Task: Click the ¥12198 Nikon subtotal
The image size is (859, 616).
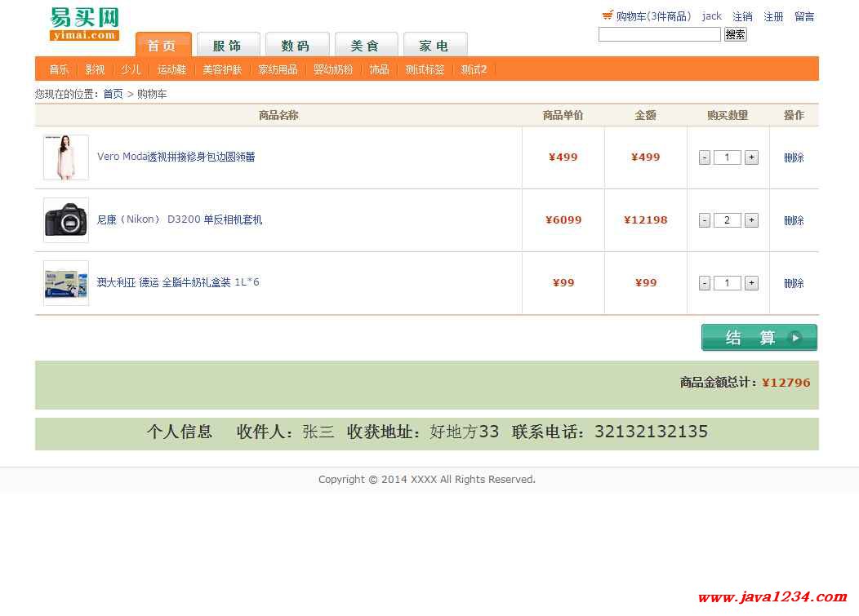Action: pyautogui.click(x=645, y=220)
